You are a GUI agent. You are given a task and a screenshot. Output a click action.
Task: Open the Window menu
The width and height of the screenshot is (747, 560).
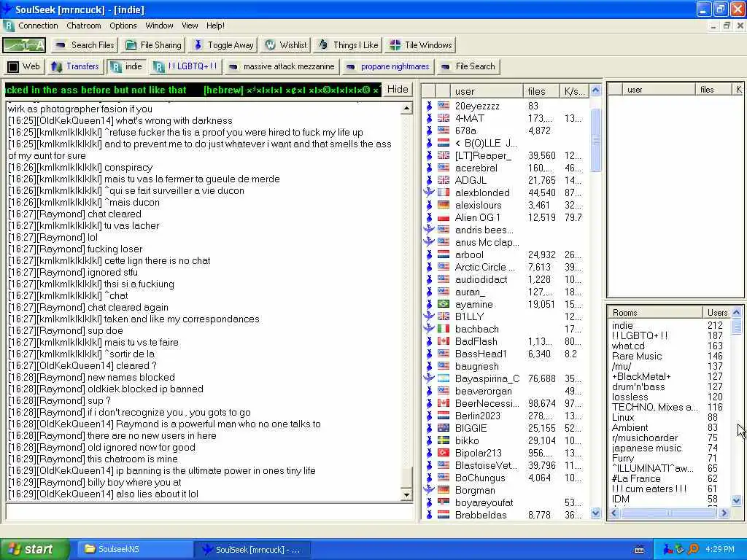pyautogui.click(x=159, y=26)
